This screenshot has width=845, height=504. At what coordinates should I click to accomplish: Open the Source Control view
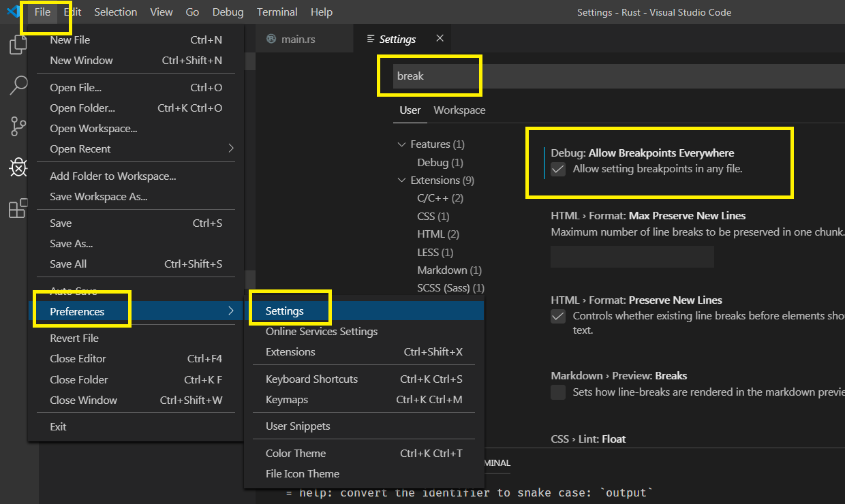pyautogui.click(x=18, y=126)
